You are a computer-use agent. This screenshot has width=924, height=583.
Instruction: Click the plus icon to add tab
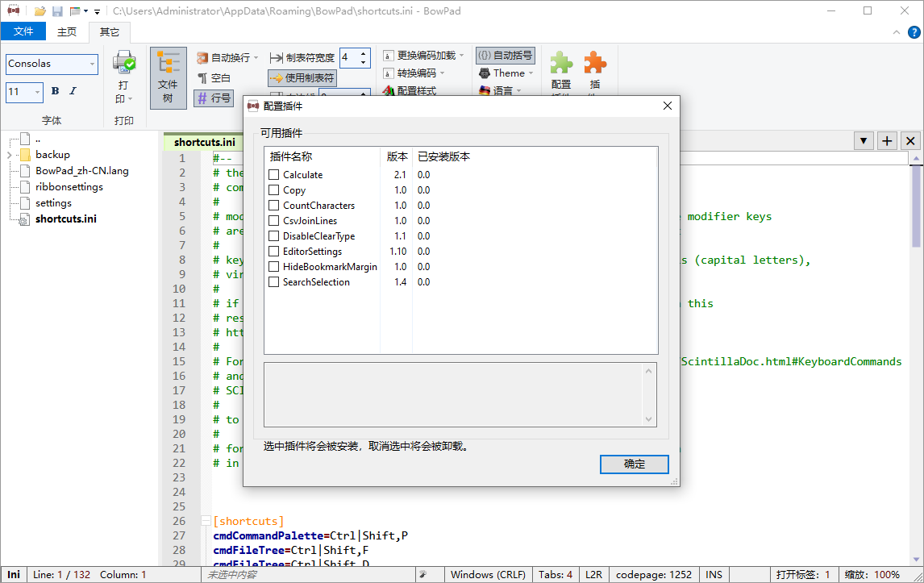[887, 141]
